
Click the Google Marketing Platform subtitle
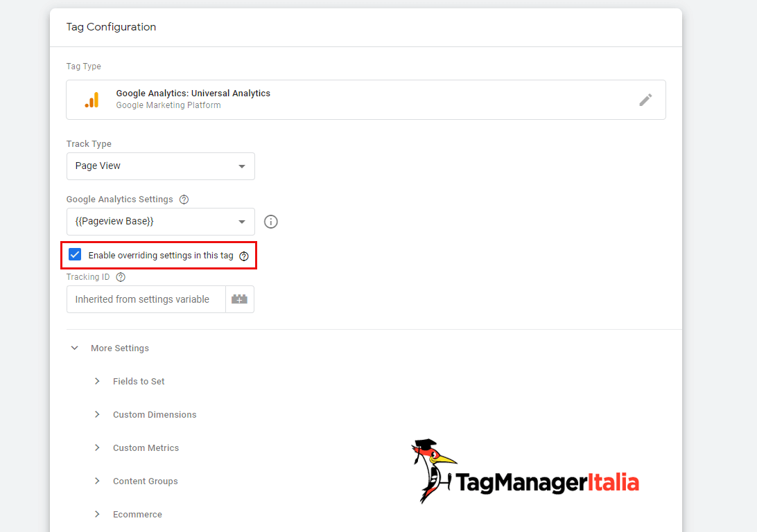coord(168,105)
